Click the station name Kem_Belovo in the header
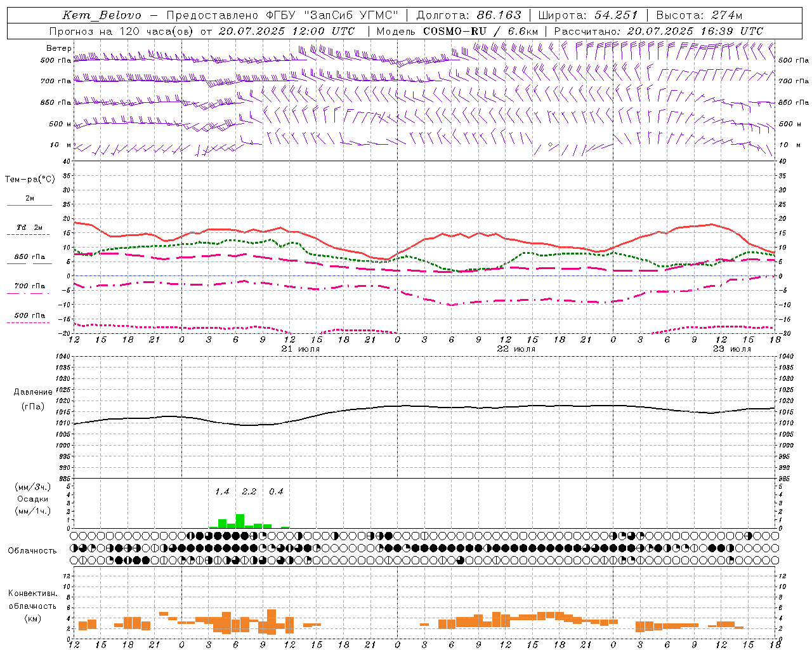Image resolution: width=812 pixels, height=650 pixels. pyautogui.click(x=102, y=15)
